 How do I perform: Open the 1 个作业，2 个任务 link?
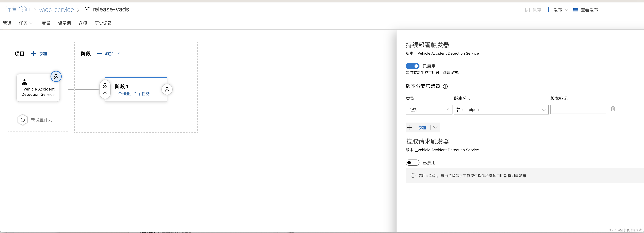tap(132, 94)
